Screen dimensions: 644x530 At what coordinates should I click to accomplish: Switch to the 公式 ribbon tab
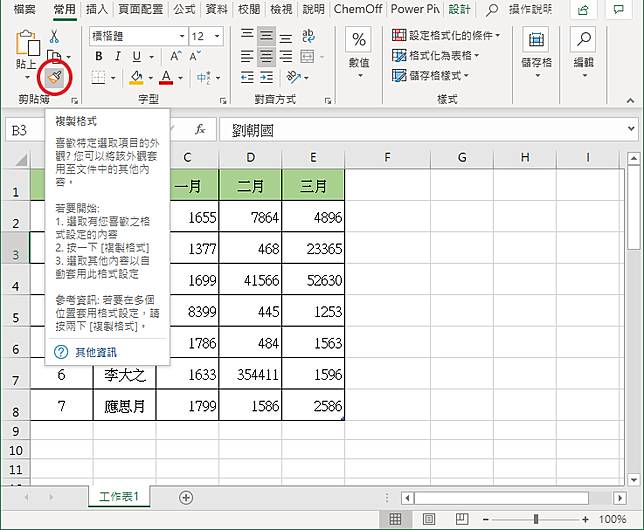(x=184, y=9)
